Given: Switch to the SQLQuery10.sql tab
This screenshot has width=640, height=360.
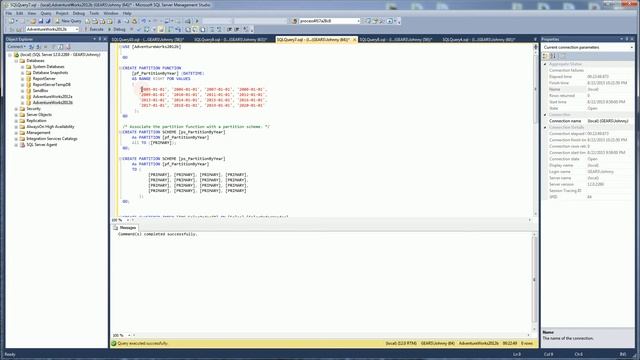Looking at the screenshot, I should point(148,40).
